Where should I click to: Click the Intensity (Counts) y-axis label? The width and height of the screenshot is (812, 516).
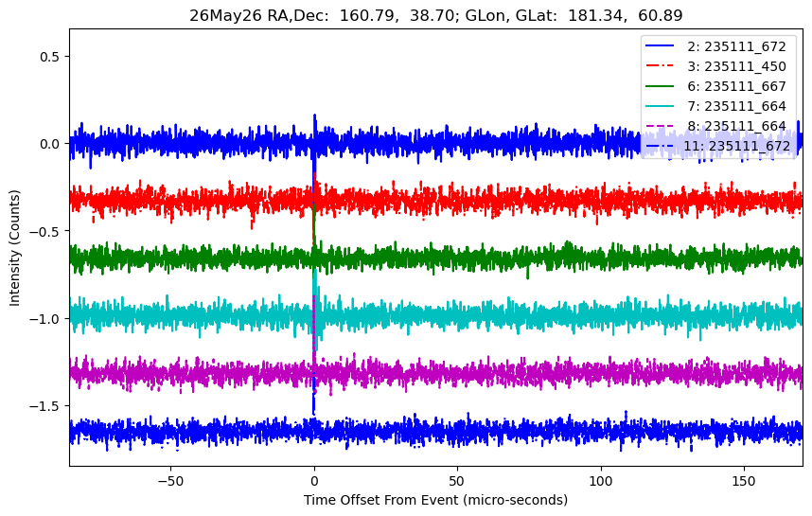[x=14, y=248]
